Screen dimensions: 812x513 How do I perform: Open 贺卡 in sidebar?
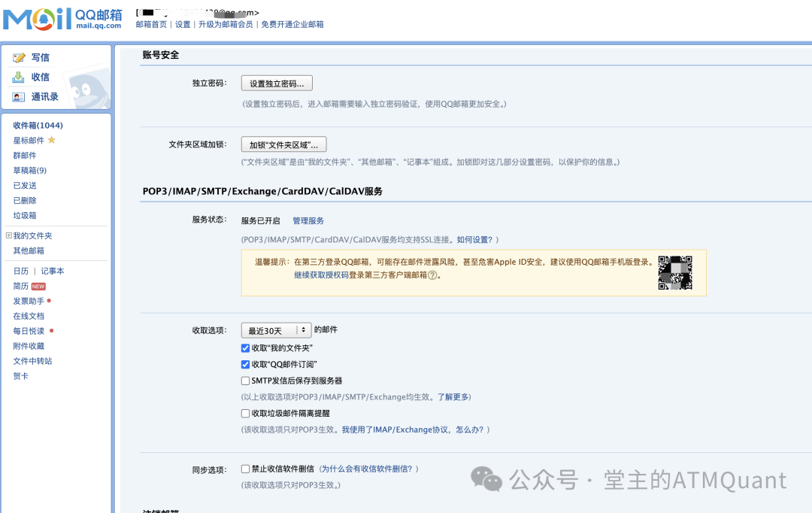coord(21,376)
